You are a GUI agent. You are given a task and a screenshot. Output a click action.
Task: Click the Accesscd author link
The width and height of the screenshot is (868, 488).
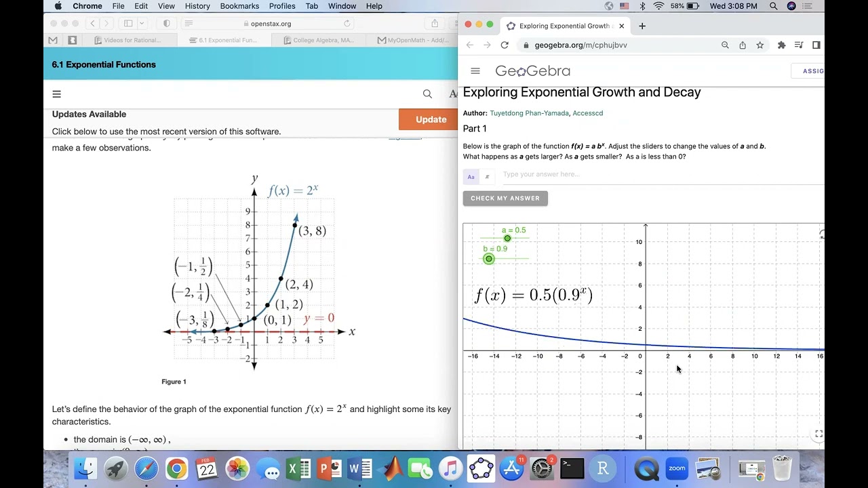tap(587, 113)
